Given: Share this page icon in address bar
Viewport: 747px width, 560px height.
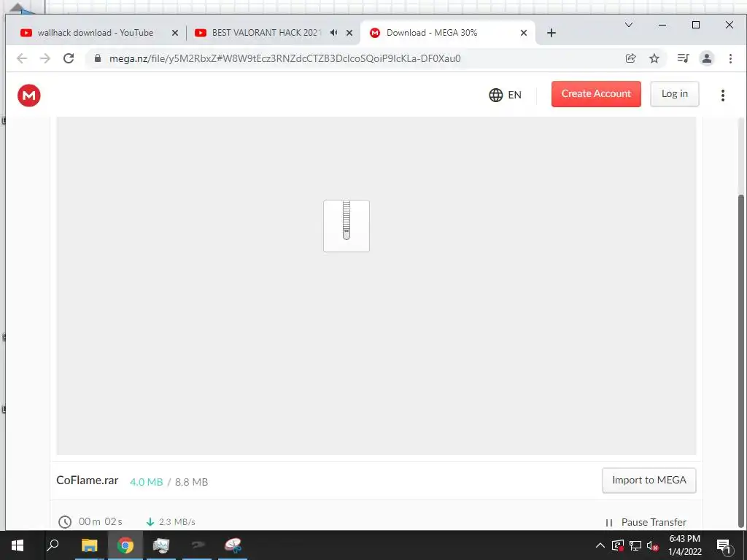Looking at the screenshot, I should 631,58.
